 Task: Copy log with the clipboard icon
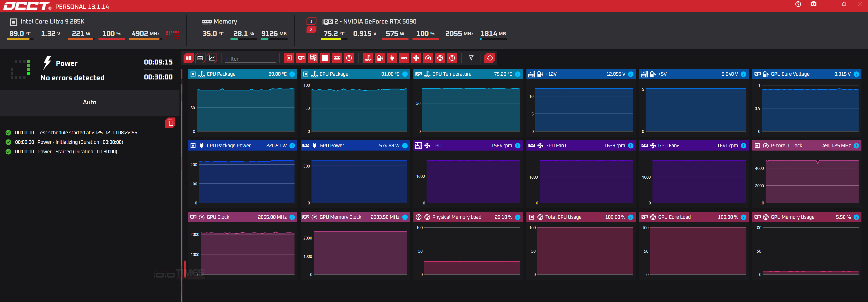pos(170,122)
